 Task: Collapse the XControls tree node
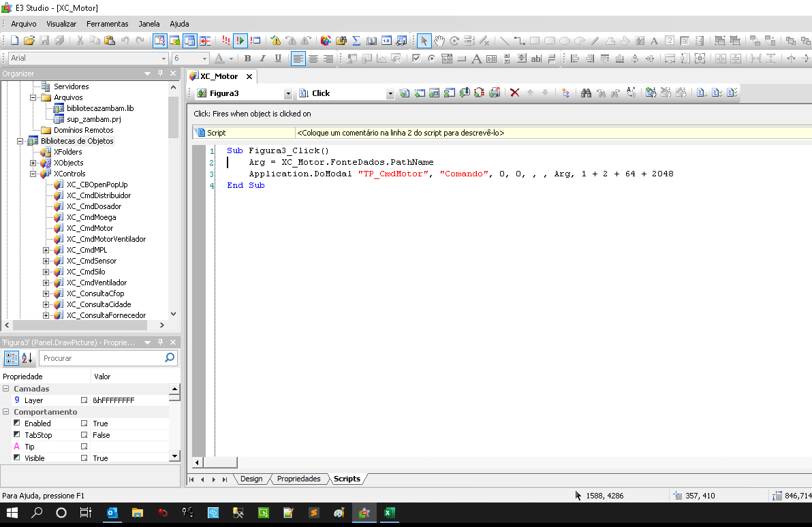pyautogui.click(x=33, y=174)
